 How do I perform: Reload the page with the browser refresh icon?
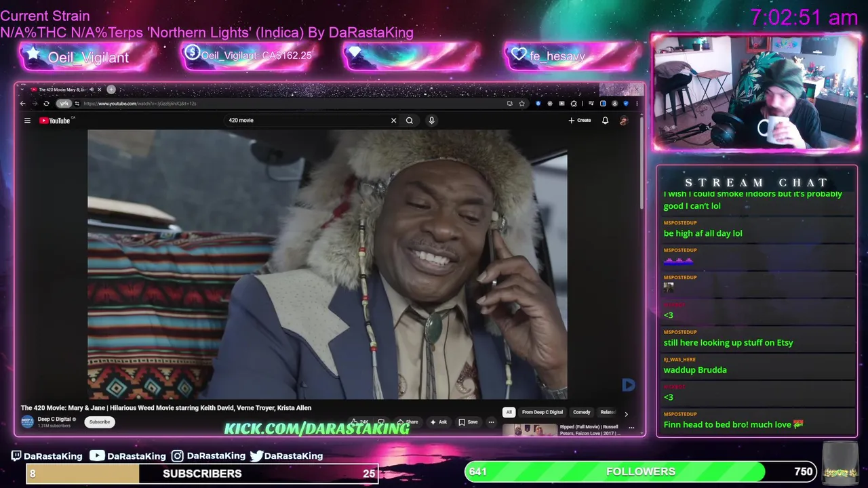(46, 104)
